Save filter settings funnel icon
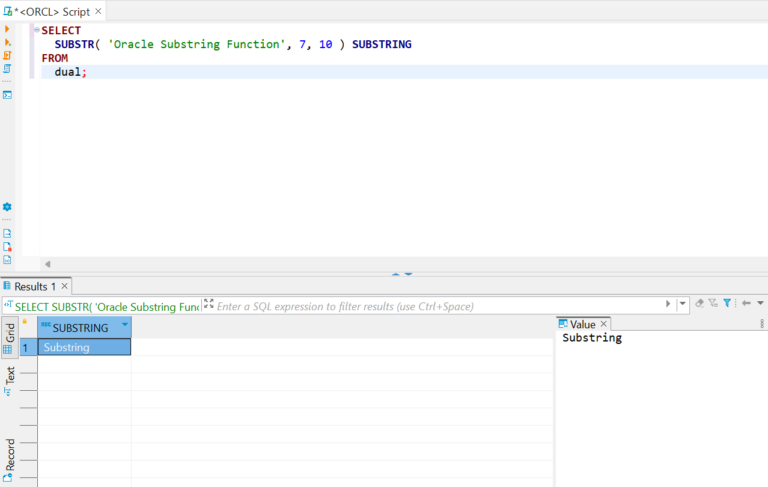Image resolution: width=768 pixels, height=487 pixels. coord(713,303)
